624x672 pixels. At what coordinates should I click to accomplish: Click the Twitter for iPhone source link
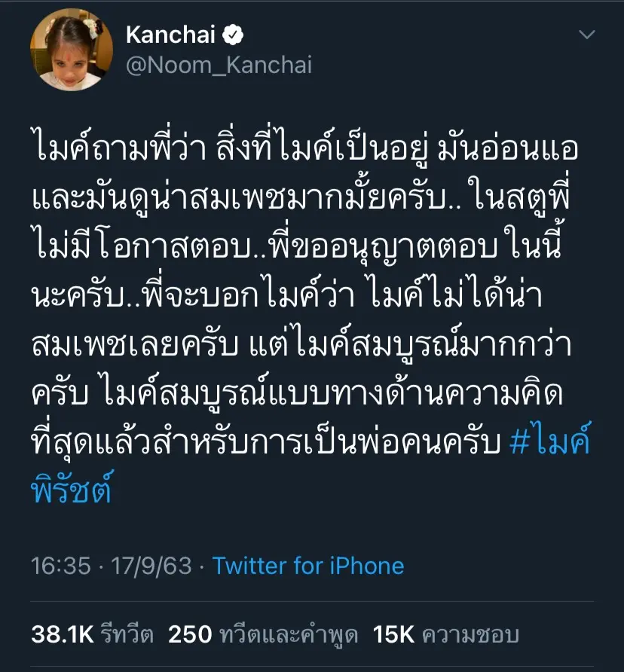pyautogui.click(x=308, y=565)
